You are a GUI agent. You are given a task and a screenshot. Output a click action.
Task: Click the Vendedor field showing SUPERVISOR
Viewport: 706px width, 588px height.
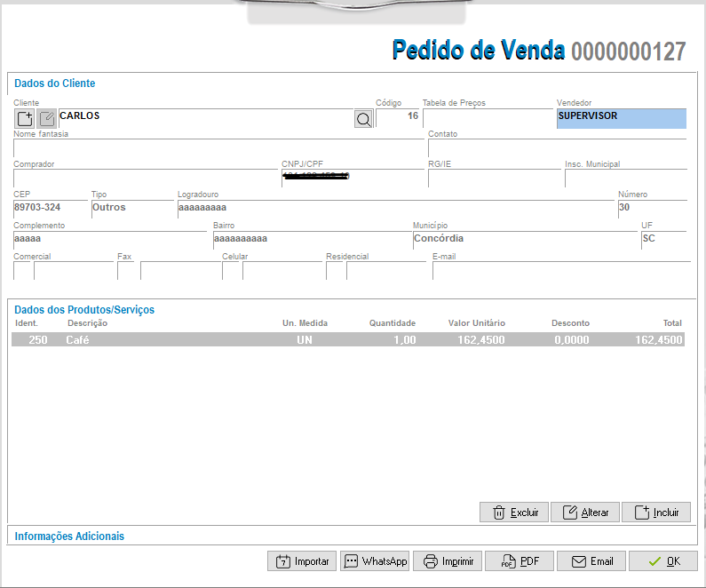click(621, 118)
